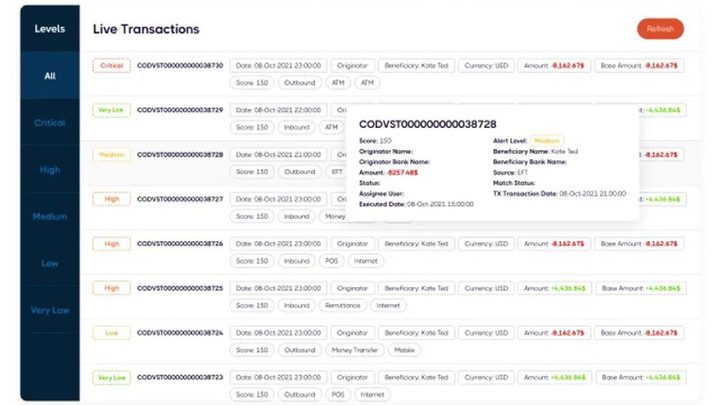Click the Mobile tag on row 38724

(404, 350)
